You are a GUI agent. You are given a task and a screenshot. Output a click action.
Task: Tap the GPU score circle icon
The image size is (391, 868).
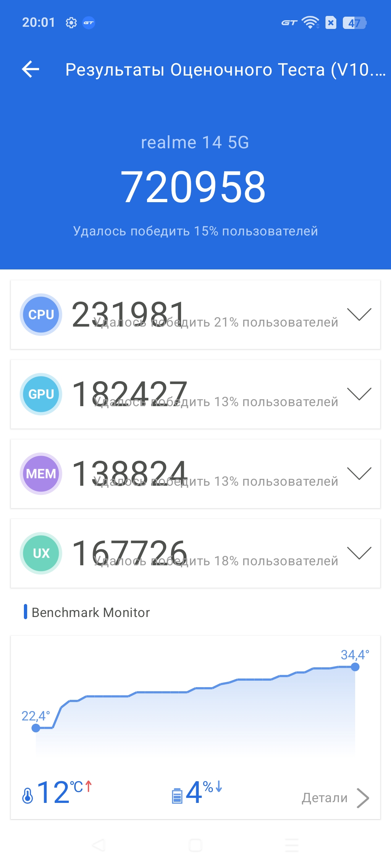click(41, 394)
